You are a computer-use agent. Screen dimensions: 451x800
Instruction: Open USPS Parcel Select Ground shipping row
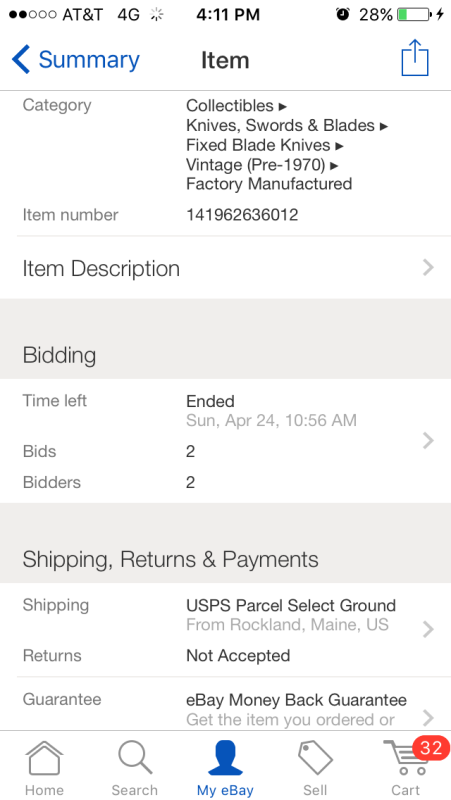[226, 615]
